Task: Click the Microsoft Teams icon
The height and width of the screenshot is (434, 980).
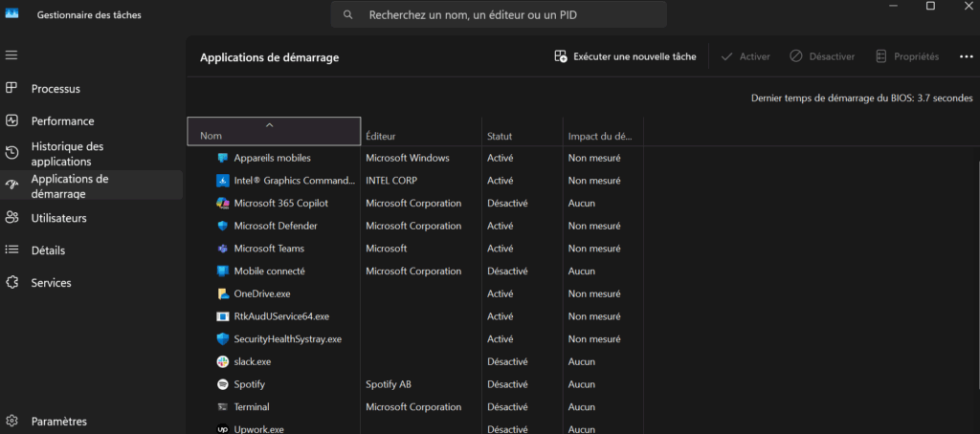Action: (x=222, y=249)
